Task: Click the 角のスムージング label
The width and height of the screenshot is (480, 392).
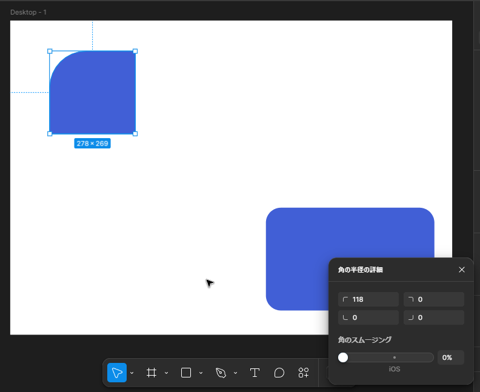Action: (365, 340)
